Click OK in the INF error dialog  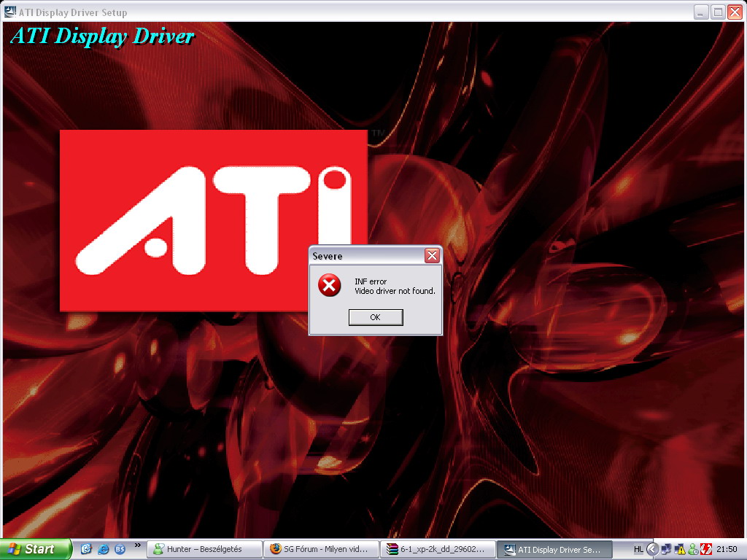click(375, 317)
